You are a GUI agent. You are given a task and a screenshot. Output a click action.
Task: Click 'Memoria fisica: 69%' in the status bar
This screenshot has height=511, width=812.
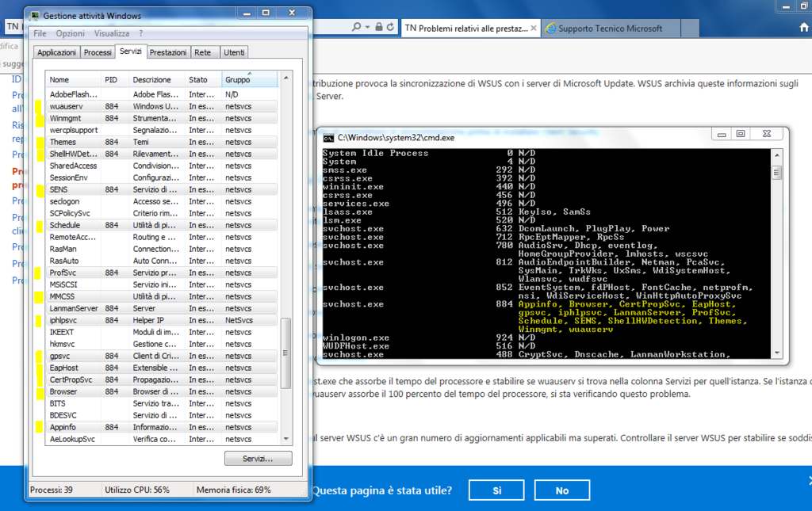pyautogui.click(x=234, y=490)
